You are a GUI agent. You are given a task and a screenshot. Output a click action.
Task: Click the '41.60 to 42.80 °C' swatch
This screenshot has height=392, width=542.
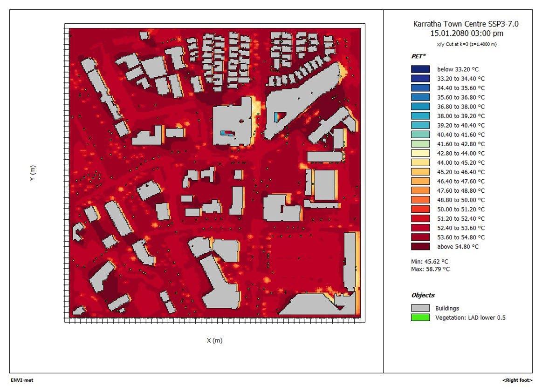[x=420, y=144]
